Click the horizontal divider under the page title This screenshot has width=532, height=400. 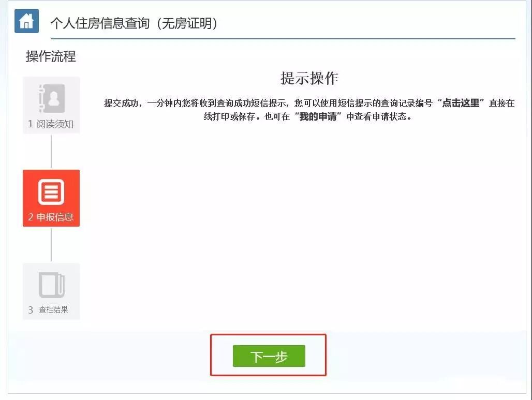pyautogui.click(x=283, y=39)
